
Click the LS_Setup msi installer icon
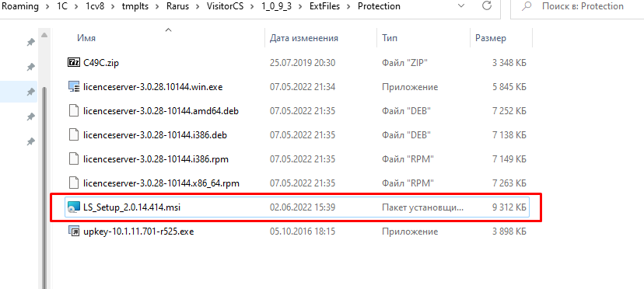pos(72,207)
